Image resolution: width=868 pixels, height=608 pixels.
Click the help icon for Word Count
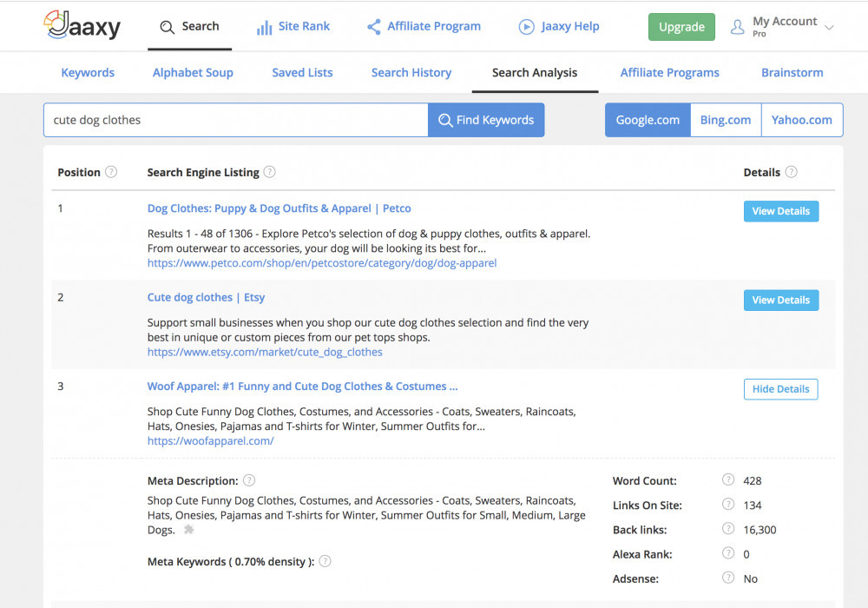(x=728, y=479)
